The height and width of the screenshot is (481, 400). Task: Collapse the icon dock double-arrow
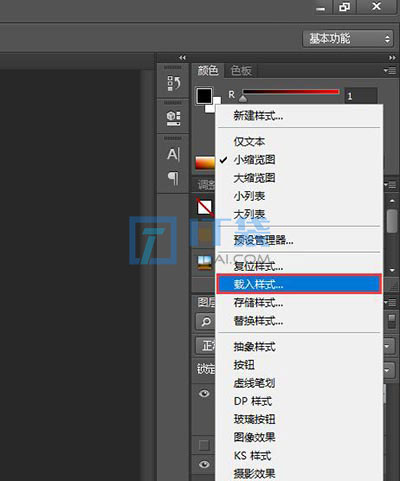[x=182, y=58]
